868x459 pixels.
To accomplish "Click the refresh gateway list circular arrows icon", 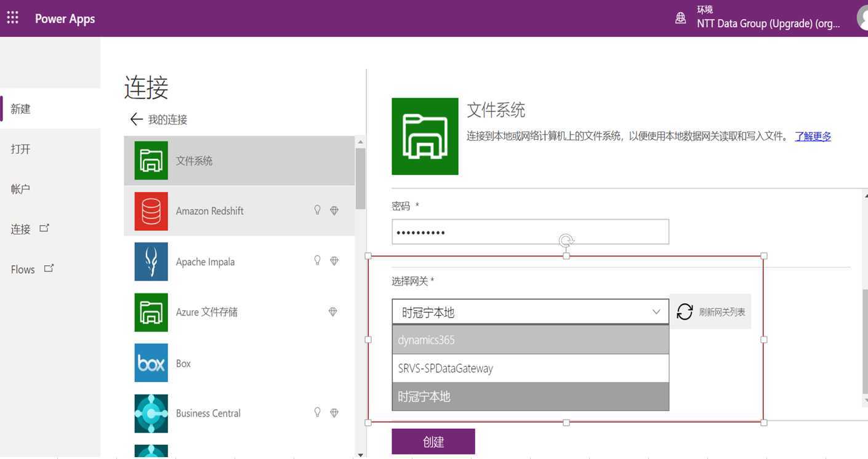I will click(685, 312).
